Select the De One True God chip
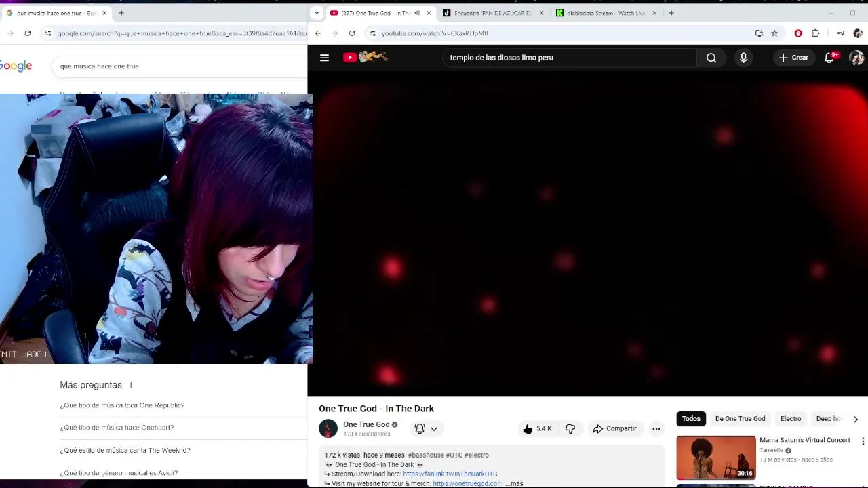Image resolution: width=868 pixels, height=488 pixels. [x=740, y=419]
